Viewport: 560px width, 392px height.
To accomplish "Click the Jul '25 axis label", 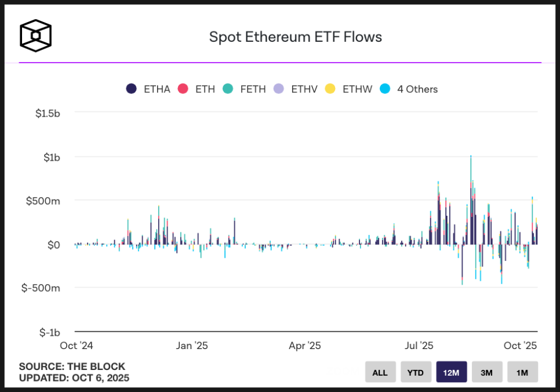I will 419,346.
